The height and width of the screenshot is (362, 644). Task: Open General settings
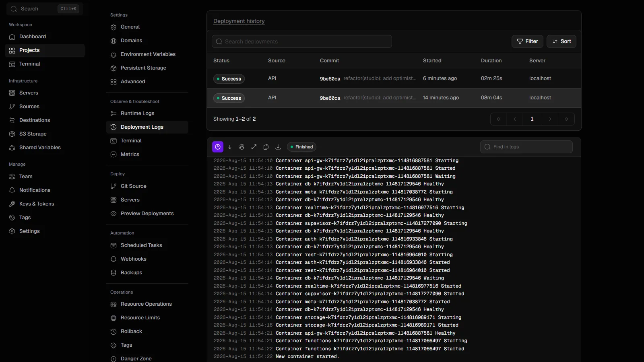pyautogui.click(x=147, y=27)
